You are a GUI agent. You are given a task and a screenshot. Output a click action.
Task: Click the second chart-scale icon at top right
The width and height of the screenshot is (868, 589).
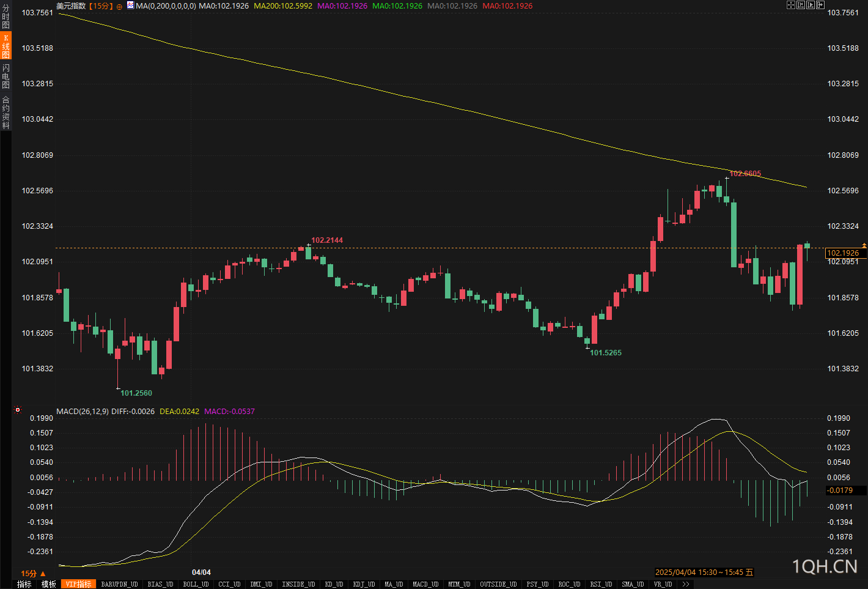801,5
